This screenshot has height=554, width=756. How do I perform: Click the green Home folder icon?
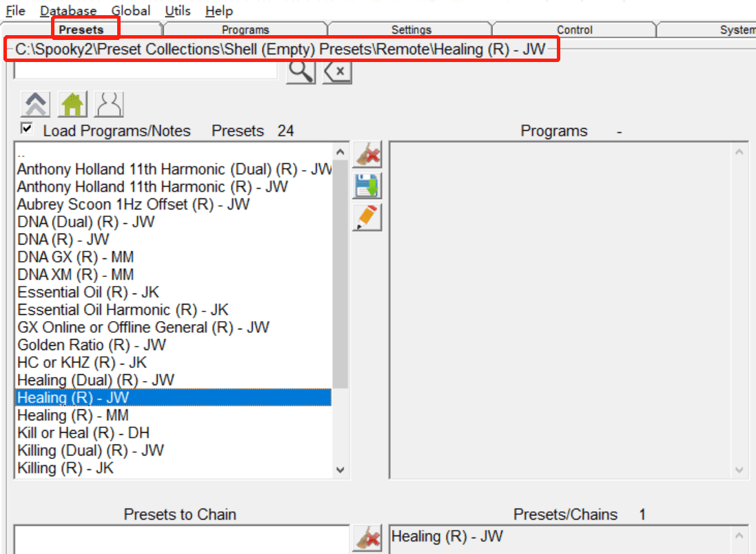click(73, 104)
